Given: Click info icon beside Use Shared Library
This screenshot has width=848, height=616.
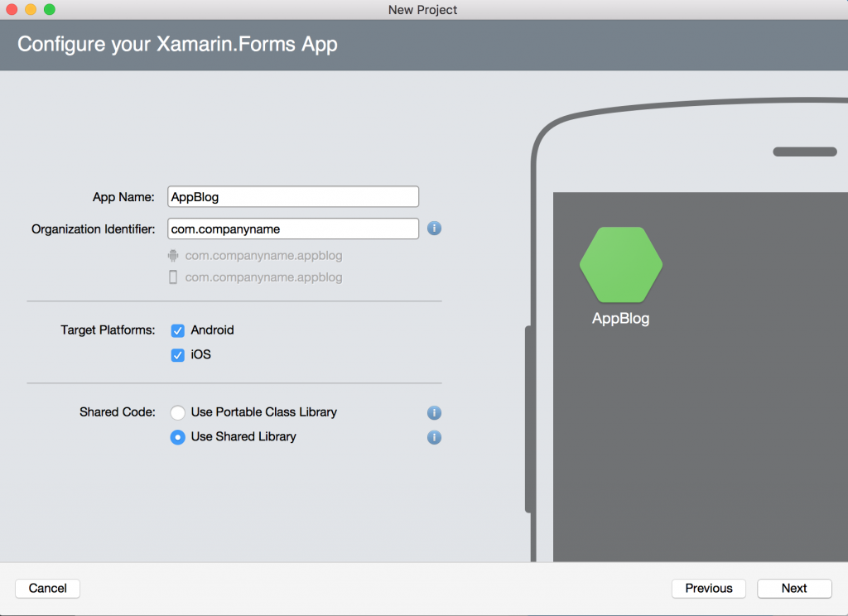Looking at the screenshot, I should click(x=434, y=437).
